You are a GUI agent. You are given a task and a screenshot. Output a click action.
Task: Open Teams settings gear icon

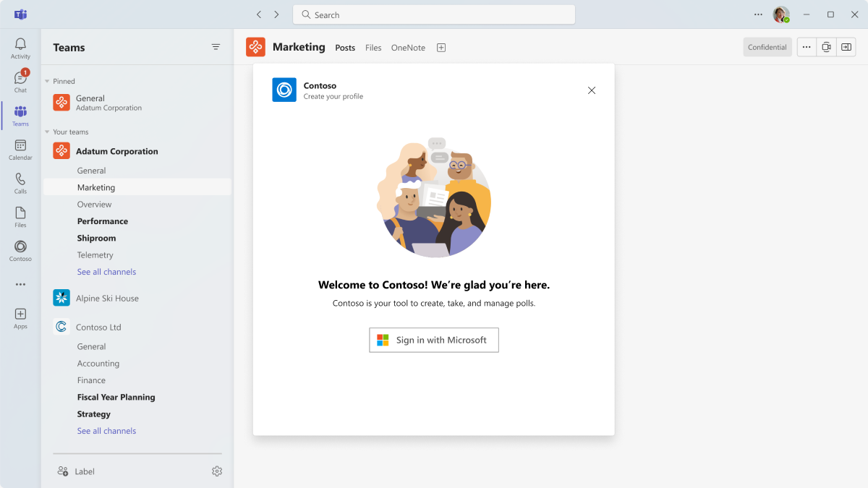click(217, 471)
